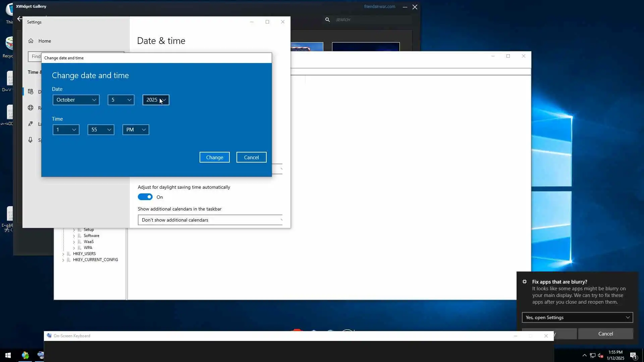Viewport: 644px width, 362px height.
Task: Click the Date & time sidebar icon
Action: (x=31, y=92)
